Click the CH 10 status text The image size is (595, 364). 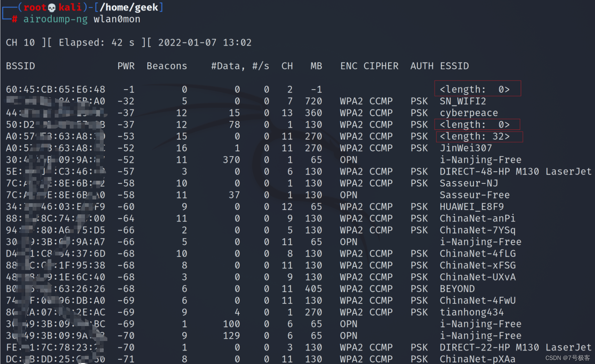tap(21, 43)
